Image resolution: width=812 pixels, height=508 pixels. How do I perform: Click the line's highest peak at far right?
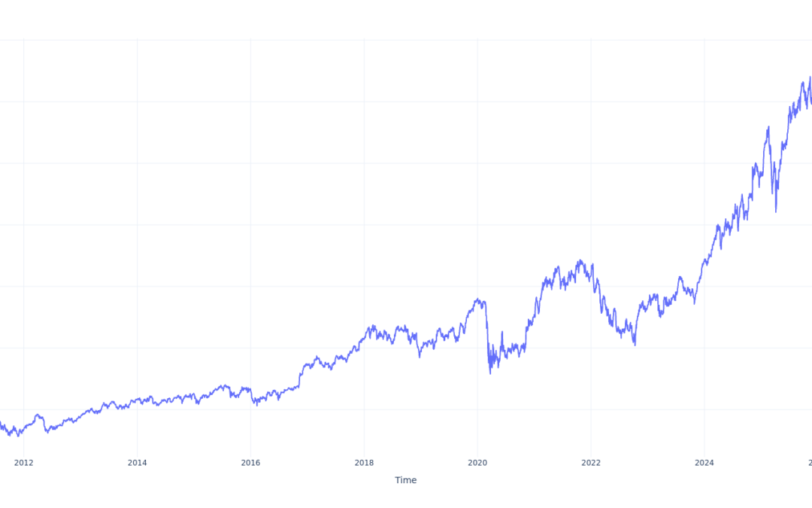coord(810,78)
